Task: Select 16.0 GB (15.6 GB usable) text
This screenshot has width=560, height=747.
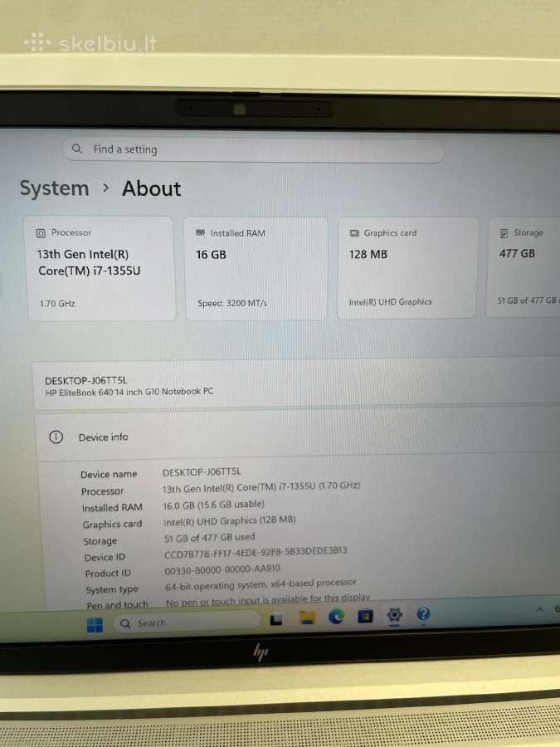Action: [213, 505]
